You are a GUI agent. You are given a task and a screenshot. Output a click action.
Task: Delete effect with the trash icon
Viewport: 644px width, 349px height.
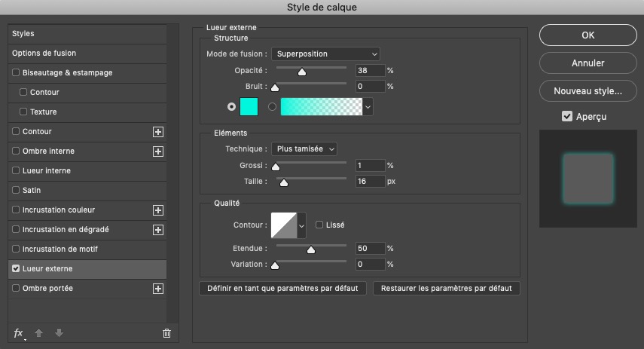point(166,333)
